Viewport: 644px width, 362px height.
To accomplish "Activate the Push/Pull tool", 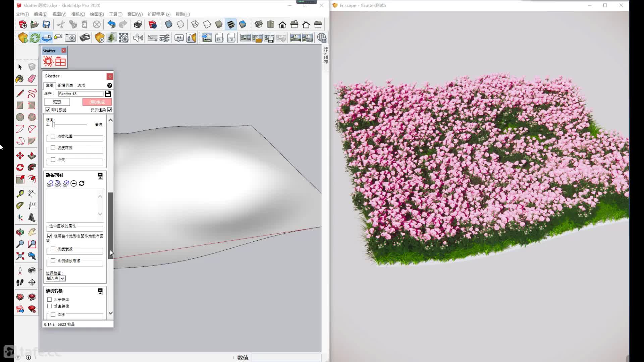I will [x=32, y=156].
